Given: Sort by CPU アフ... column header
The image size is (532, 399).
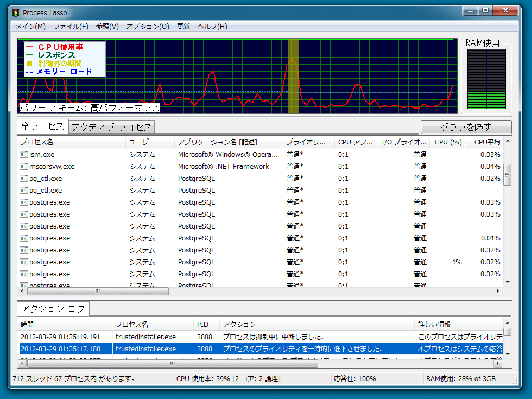Looking at the screenshot, I should coord(356,142).
